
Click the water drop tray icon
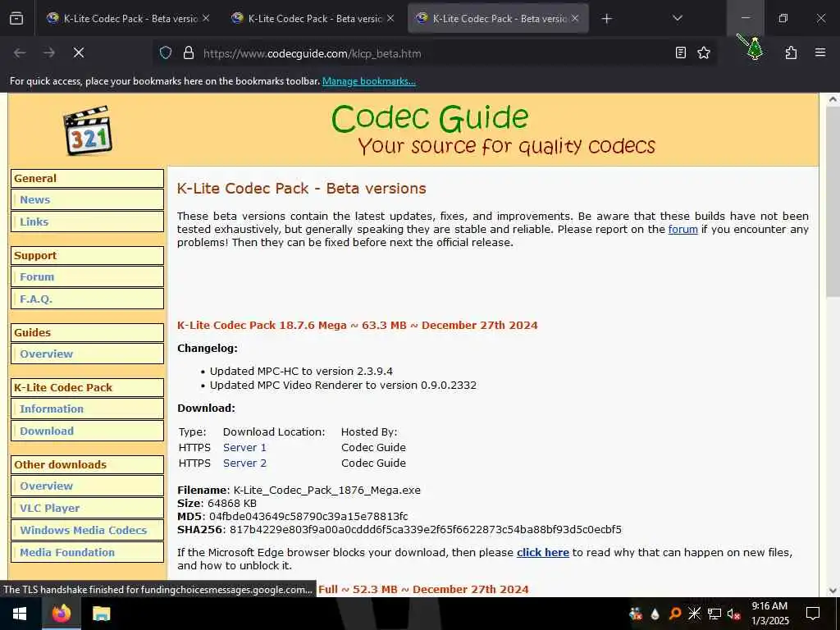click(x=655, y=614)
